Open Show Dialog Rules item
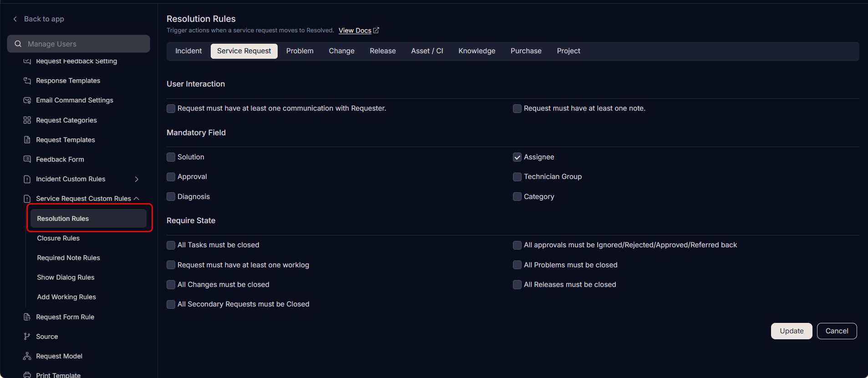 pos(66,277)
